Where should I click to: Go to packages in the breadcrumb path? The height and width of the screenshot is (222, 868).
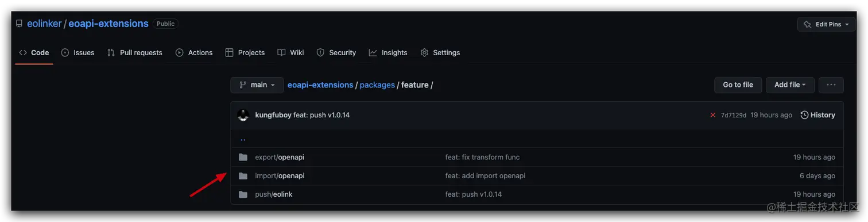377,85
